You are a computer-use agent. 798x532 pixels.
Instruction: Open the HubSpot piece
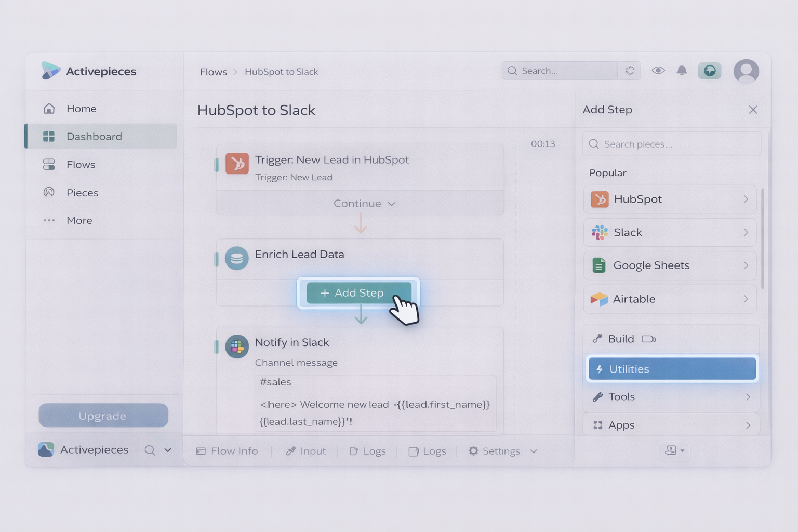(670, 199)
